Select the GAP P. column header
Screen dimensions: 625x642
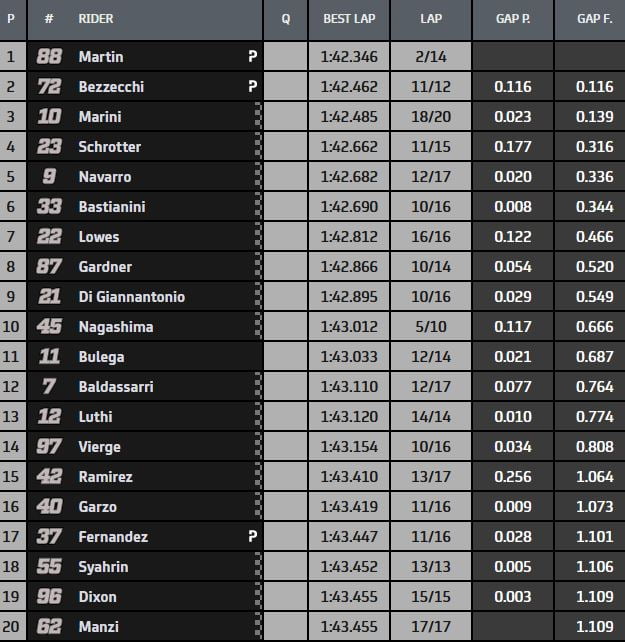(x=514, y=19)
